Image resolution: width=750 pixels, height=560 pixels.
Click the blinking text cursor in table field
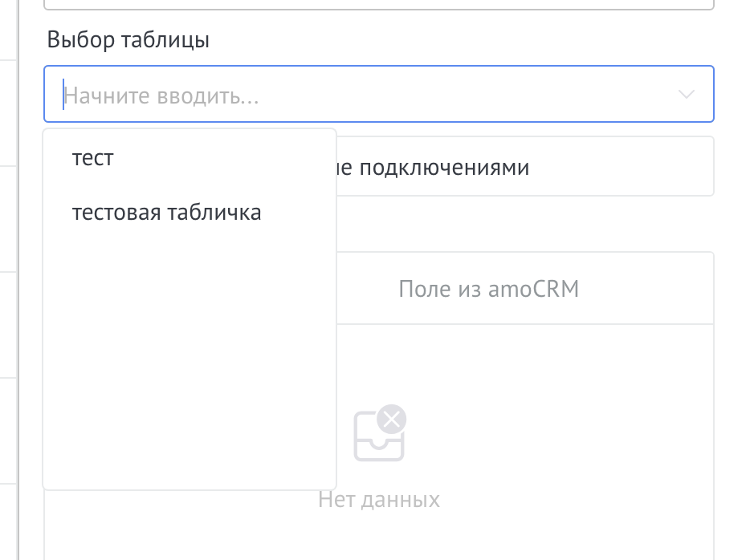click(63, 95)
